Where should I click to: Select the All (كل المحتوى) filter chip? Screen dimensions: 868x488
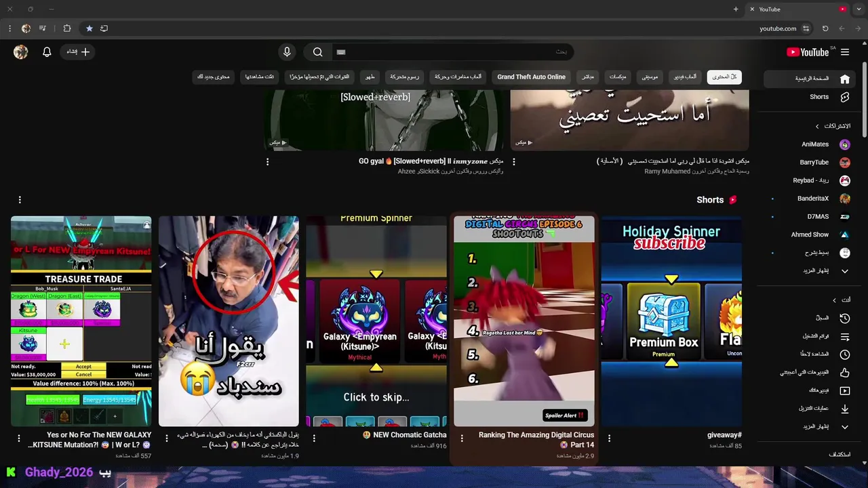pyautogui.click(x=724, y=77)
